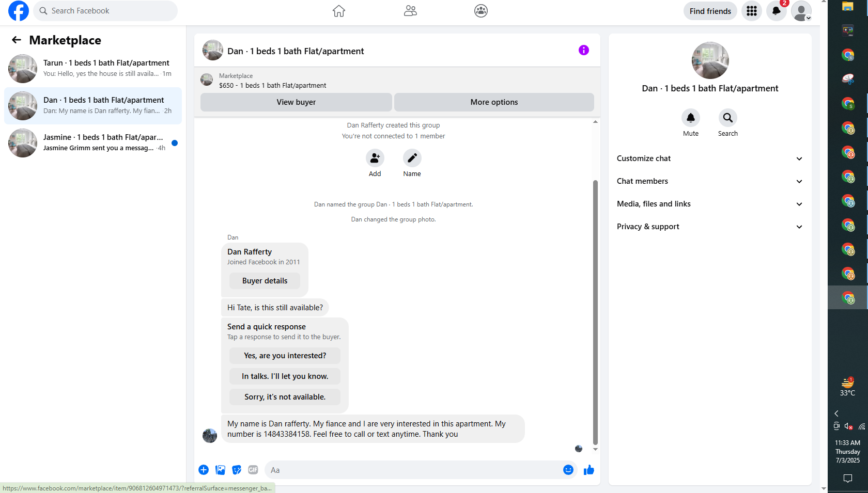The width and height of the screenshot is (868, 493).
Task: Send quick reply Sorry, it's not available.
Action: click(x=285, y=397)
